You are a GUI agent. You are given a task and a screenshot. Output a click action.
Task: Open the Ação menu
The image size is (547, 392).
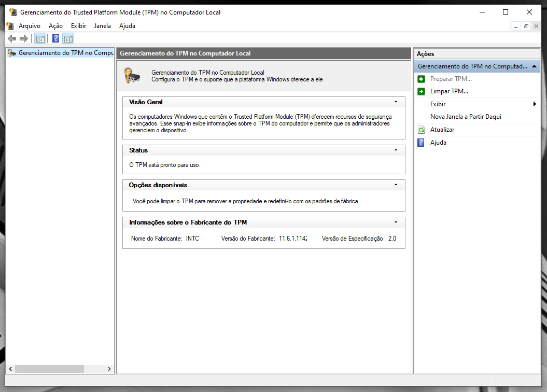pos(55,26)
